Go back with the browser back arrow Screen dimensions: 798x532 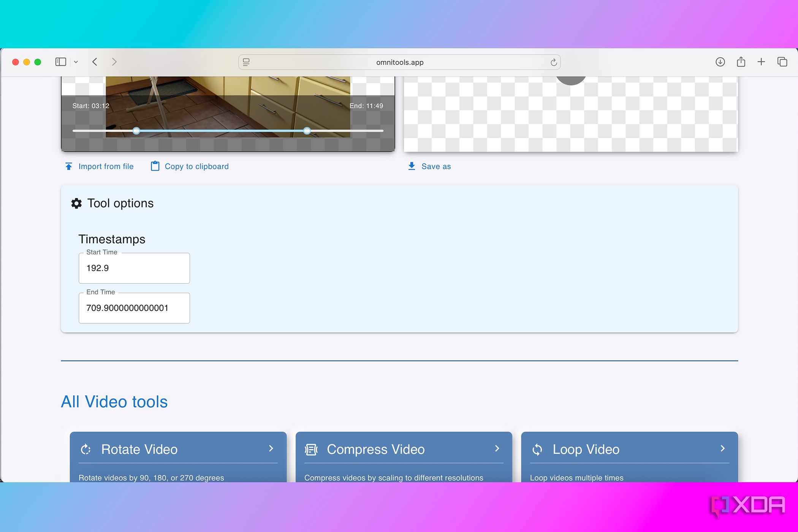(95, 62)
